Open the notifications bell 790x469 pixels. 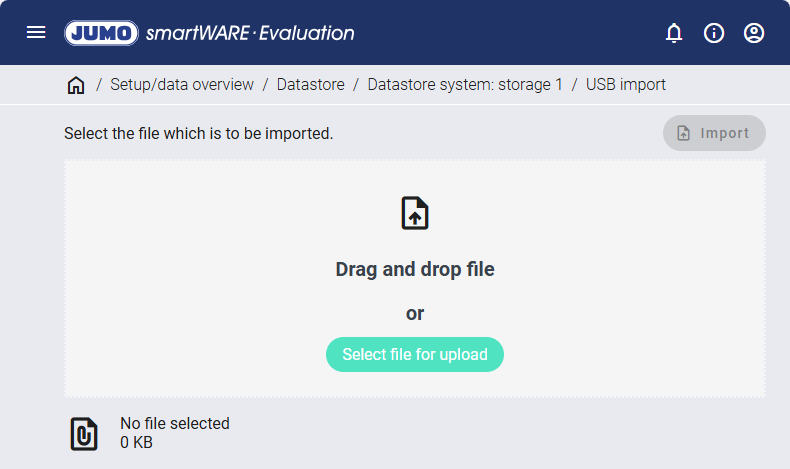tap(674, 33)
